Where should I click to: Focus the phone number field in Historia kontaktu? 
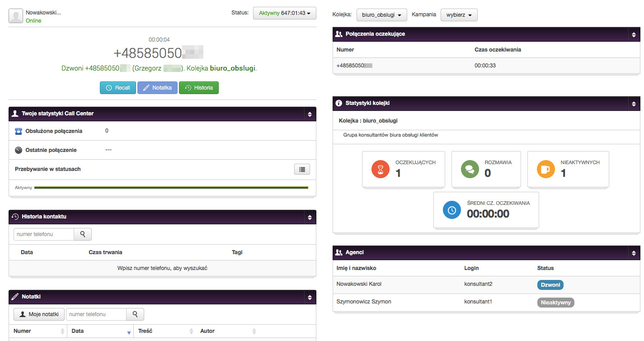[44, 234]
